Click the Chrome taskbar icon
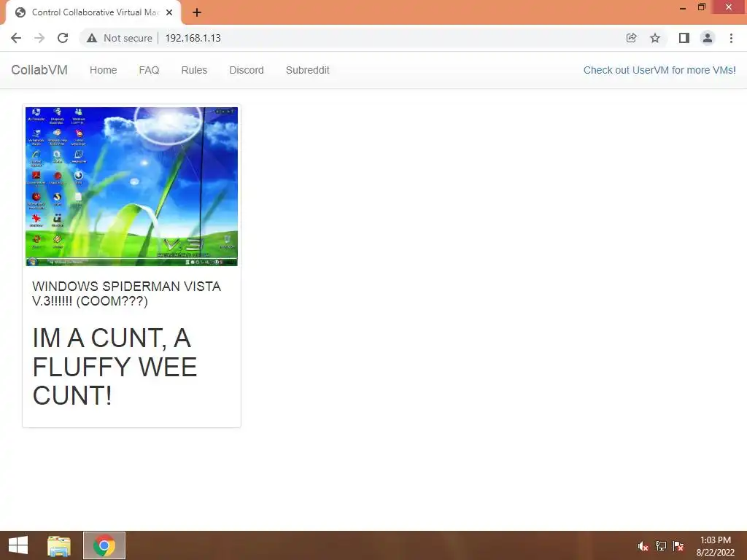747x560 pixels. click(x=104, y=545)
